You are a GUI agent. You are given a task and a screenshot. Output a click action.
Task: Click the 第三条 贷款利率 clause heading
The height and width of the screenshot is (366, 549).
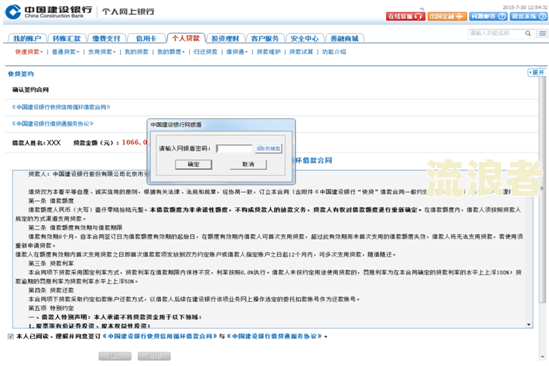[51, 263]
